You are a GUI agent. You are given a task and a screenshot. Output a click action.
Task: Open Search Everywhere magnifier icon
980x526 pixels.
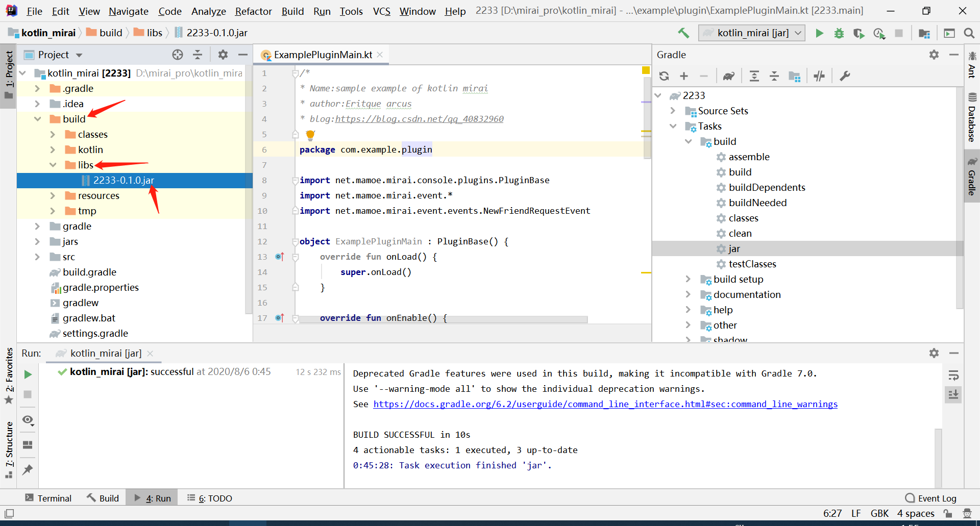(x=969, y=33)
